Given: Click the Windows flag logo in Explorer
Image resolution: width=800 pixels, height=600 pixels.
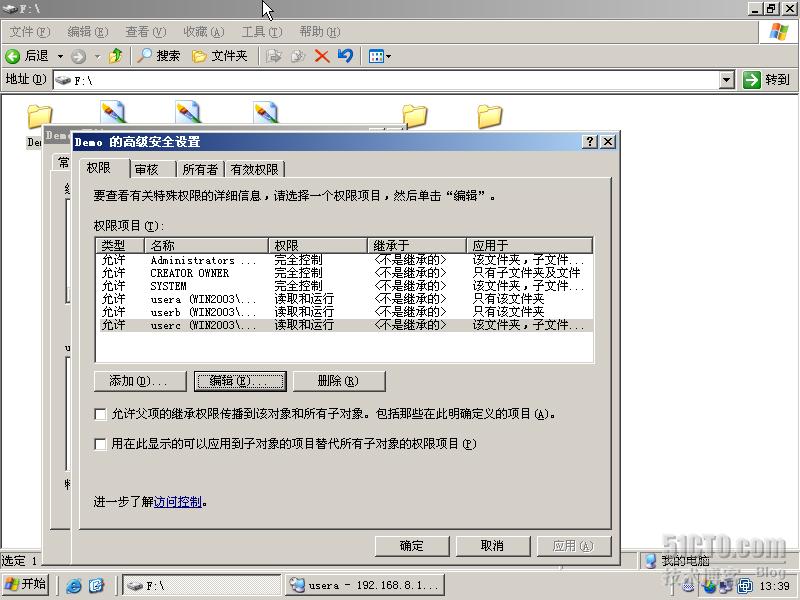Looking at the screenshot, I should click(779, 32).
